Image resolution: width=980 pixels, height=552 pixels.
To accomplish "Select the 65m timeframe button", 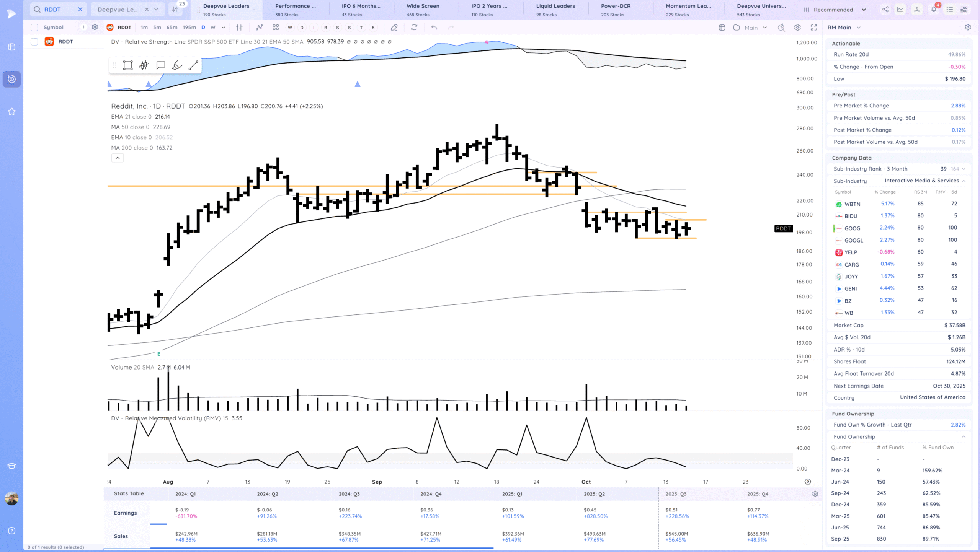I will point(171,28).
